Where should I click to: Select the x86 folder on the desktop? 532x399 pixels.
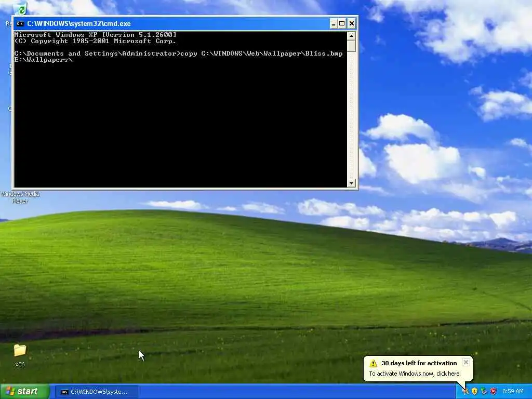coord(20,355)
